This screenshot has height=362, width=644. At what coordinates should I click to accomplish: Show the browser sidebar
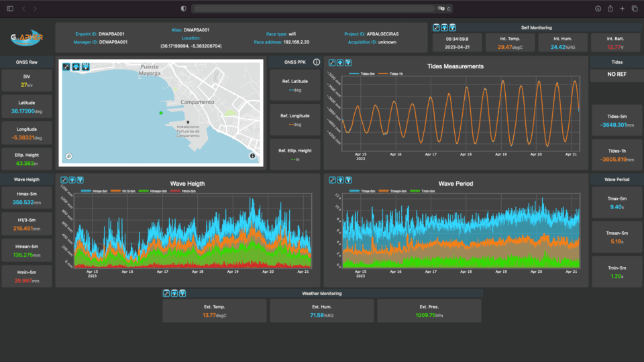tap(10, 9)
